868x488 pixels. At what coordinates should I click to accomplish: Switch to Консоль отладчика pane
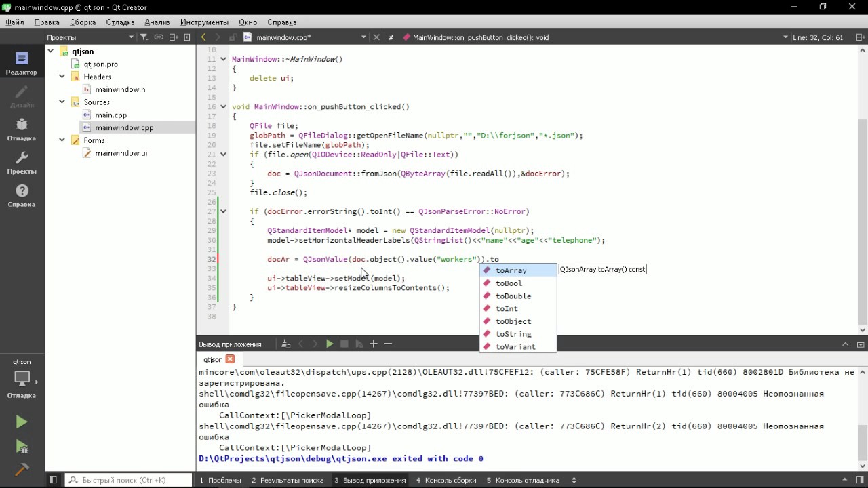[523, 480]
